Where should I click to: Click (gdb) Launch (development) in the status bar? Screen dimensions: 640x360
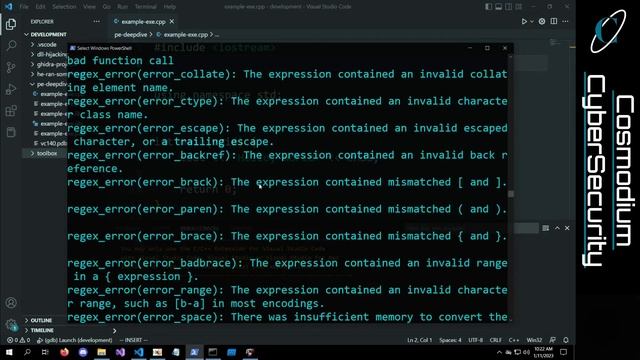click(74, 340)
